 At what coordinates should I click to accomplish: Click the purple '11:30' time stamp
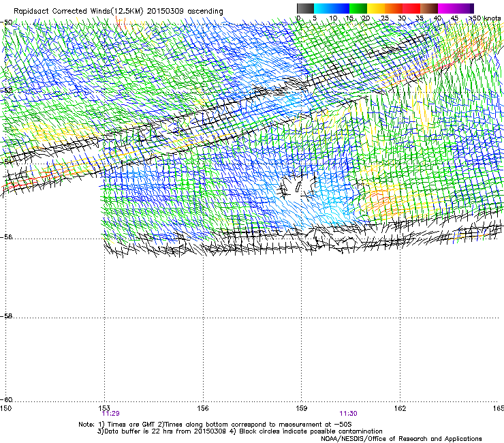tap(348, 414)
